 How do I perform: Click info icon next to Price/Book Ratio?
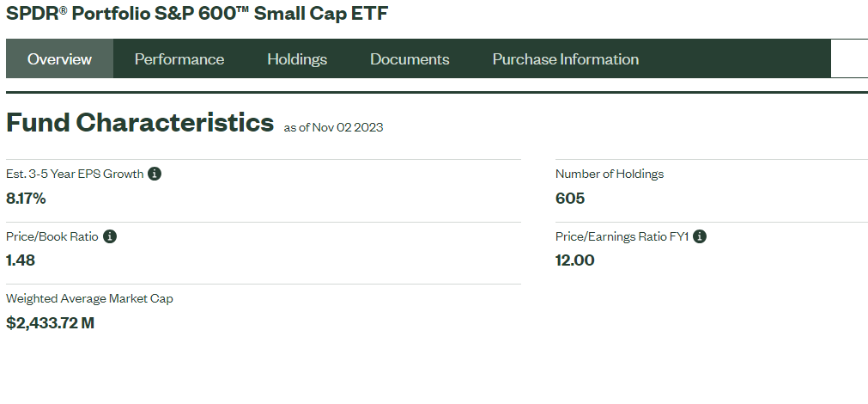tap(110, 236)
